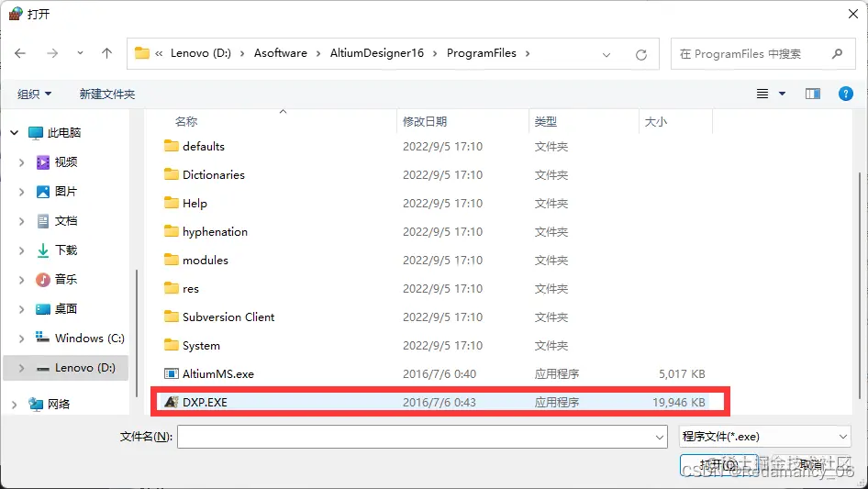868x489 pixels.
Task: Collapse the 此电脑 tree node
Action: [x=15, y=132]
